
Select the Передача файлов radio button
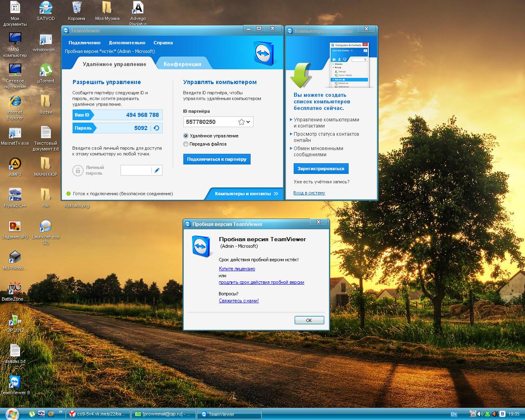point(186,144)
